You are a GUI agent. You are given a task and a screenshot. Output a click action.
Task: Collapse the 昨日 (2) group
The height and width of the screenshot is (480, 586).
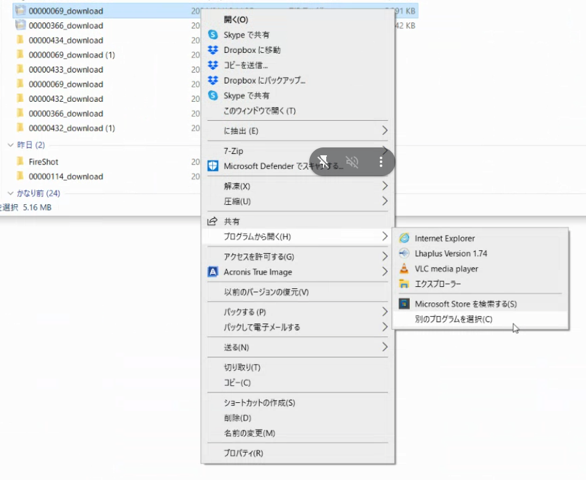coord(10,145)
